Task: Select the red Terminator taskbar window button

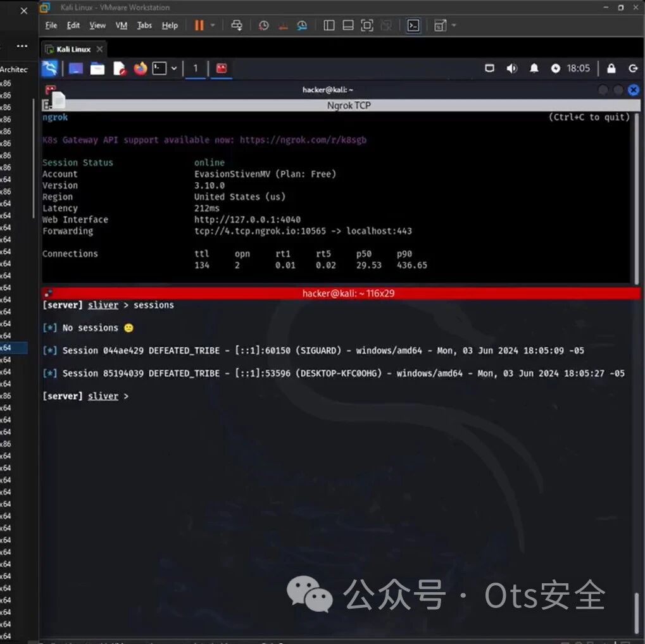Action: 222,68
